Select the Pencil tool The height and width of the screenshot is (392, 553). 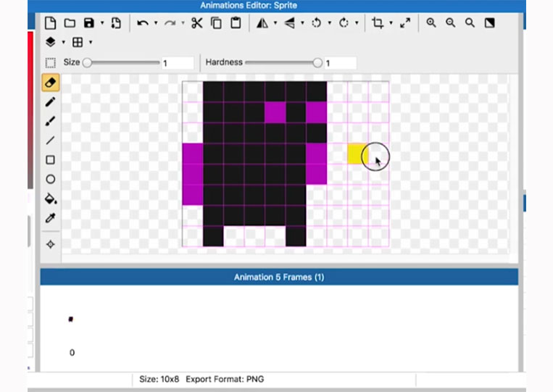51,102
